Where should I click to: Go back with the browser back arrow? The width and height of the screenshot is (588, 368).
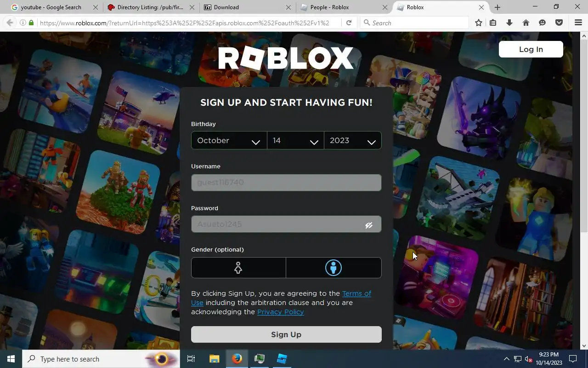[10, 23]
